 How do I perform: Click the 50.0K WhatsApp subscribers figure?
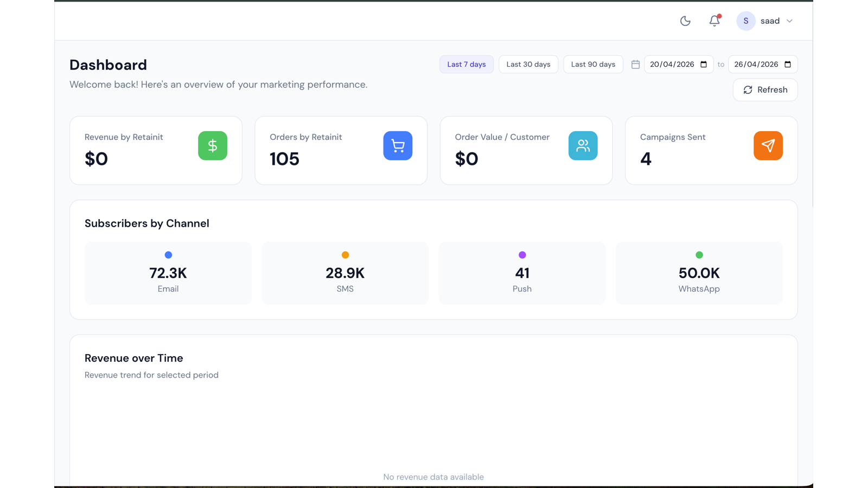pos(699,273)
